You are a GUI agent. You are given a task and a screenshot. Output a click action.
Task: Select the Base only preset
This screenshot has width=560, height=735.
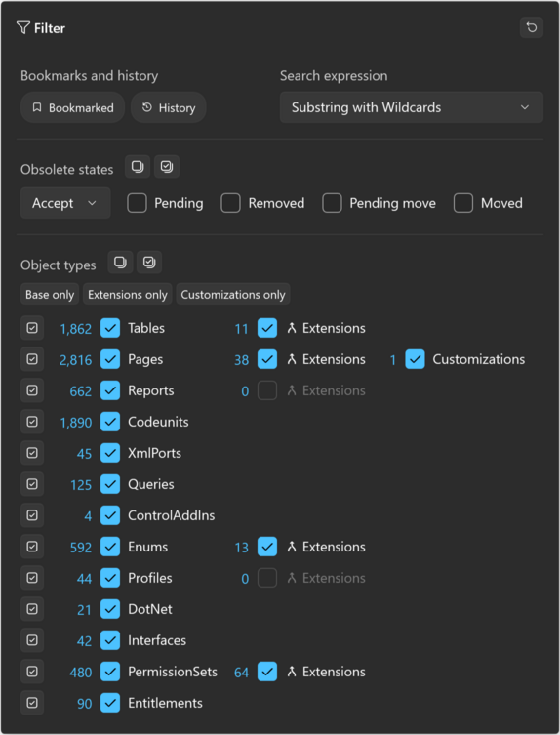(50, 295)
